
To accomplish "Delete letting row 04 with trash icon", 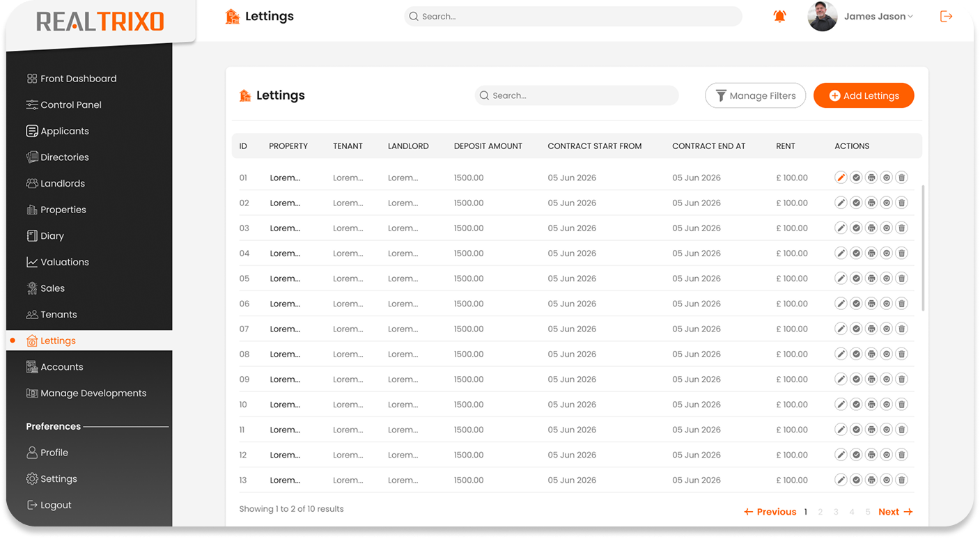I will (x=901, y=253).
